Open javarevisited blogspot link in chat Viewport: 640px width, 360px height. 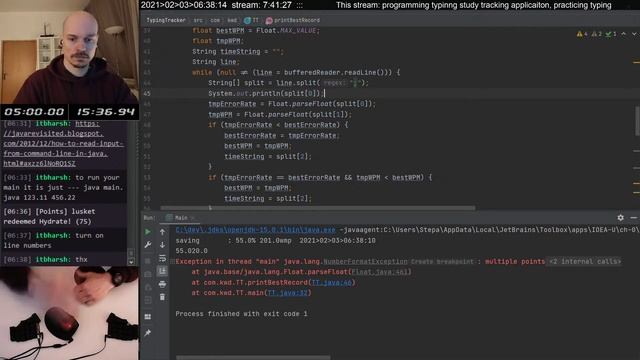point(63,143)
